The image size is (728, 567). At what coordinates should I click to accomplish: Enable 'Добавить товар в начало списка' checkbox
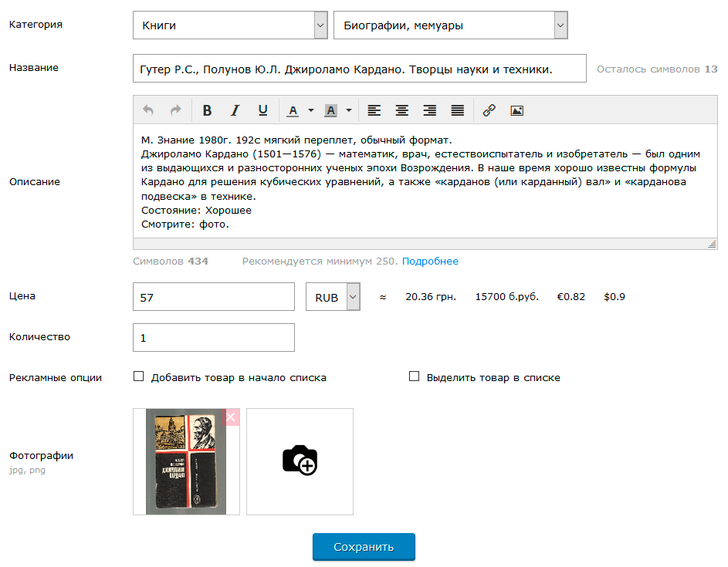139,376
